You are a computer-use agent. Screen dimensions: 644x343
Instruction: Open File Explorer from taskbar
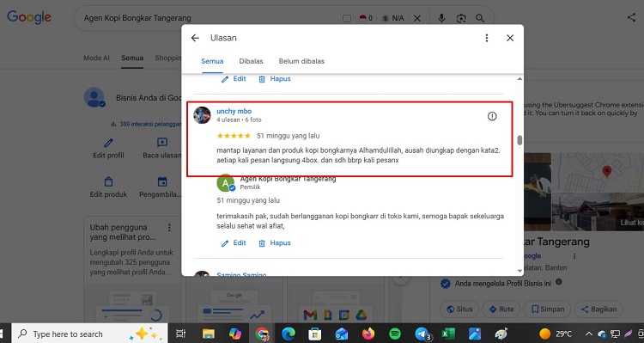point(209,334)
